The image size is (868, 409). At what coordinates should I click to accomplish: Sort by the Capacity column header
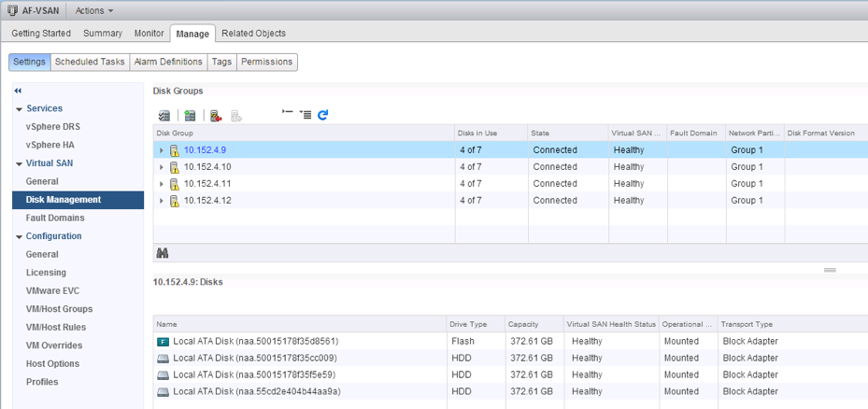pos(523,324)
